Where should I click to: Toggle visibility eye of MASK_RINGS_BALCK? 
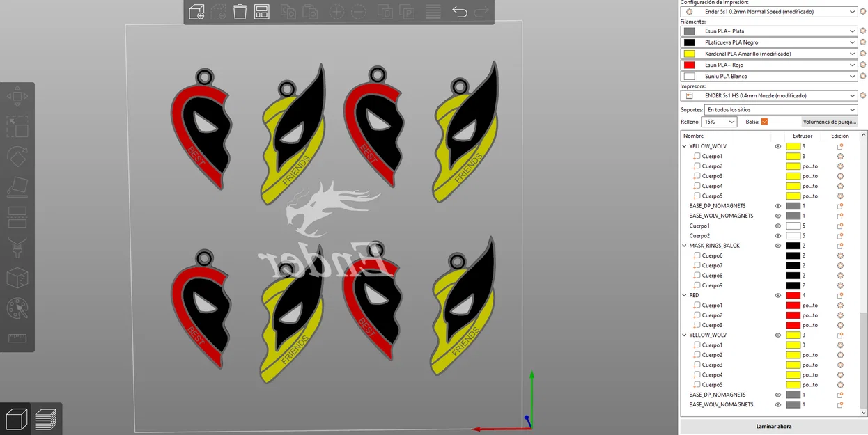pos(778,246)
